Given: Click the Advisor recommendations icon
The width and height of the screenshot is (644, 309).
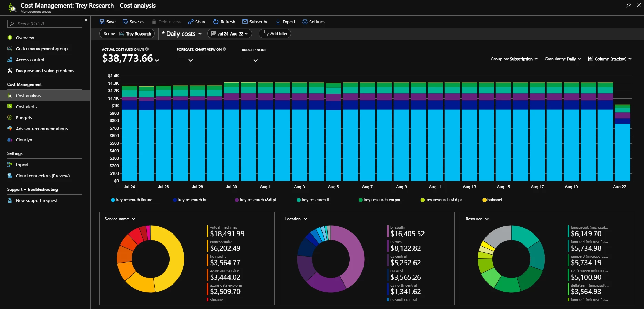Looking at the screenshot, I should (10, 129).
